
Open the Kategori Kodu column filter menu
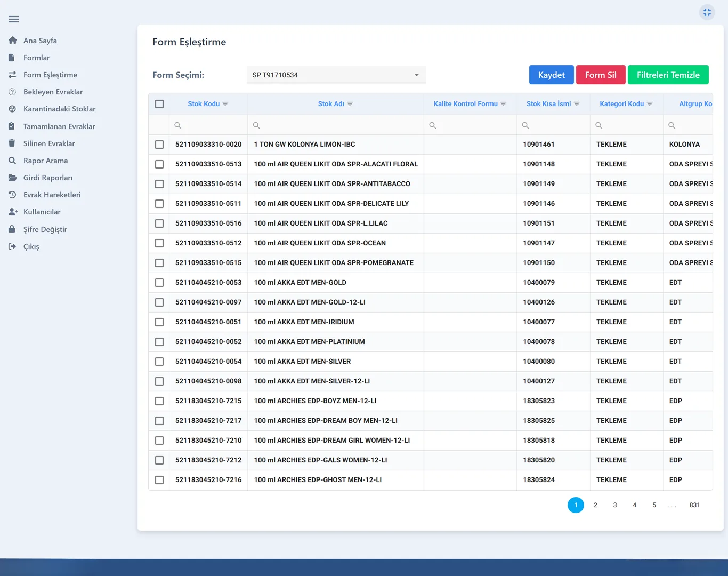tap(650, 104)
